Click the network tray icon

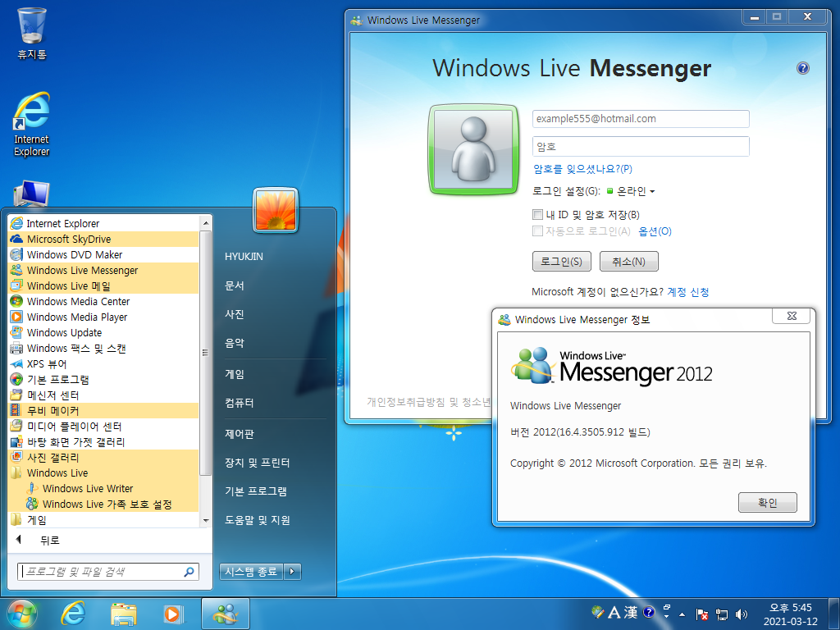pyautogui.click(x=722, y=614)
